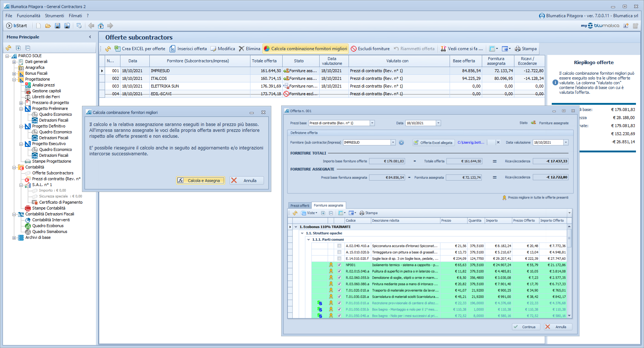The height and width of the screenshot is (348, 644).
Task: Click Modifica in the offers toolbar
Action: click(x=223, y=49)
